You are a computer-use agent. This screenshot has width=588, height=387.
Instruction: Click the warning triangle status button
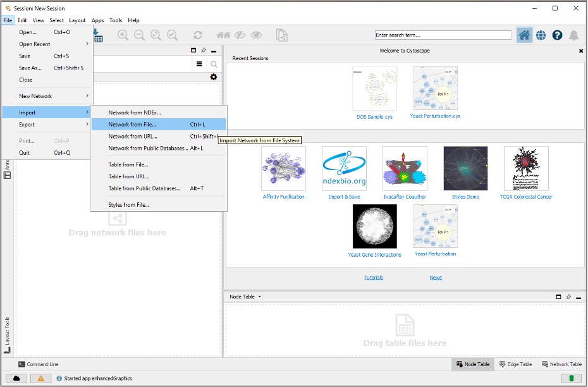pos(41,378)
